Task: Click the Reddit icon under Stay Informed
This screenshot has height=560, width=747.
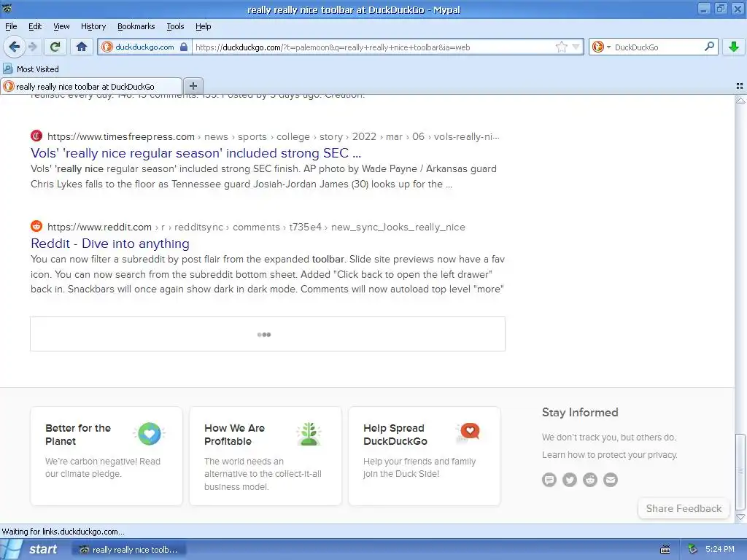Action: [x=590, y=480]
